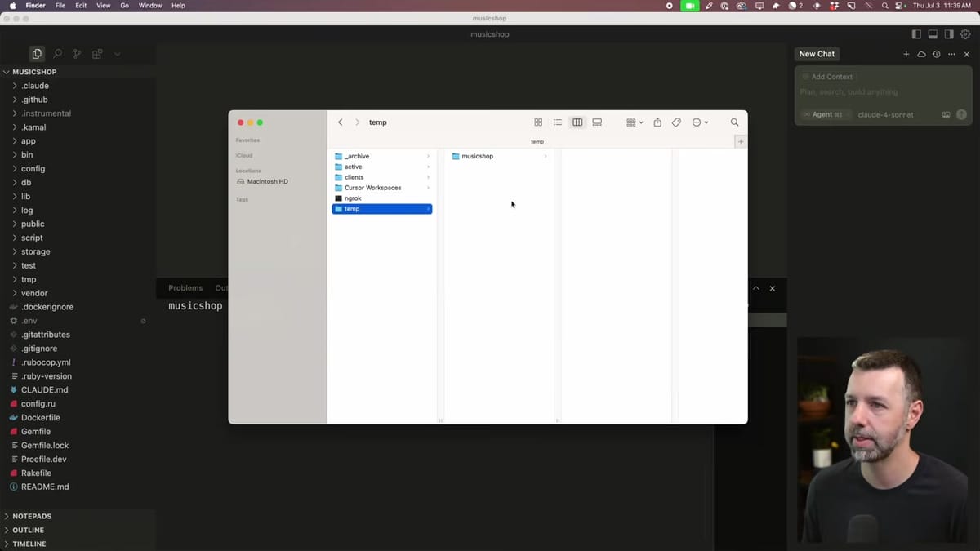Open the Extensions icon in activity bar
Screen dimensions: 980x551
point(96,54)
